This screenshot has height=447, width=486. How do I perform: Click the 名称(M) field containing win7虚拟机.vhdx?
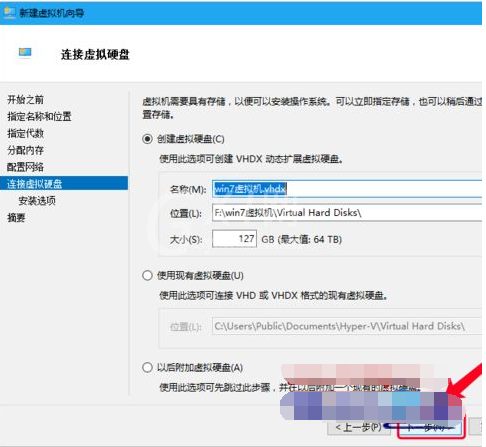(347, 189)
